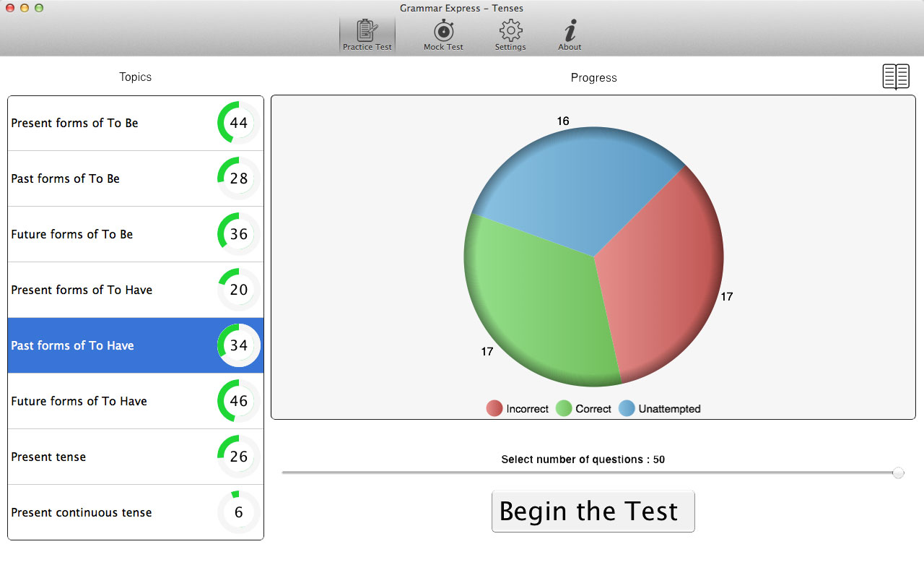924x578 pixels.
Task: Select Past forms of To Be topic
Action: click(65, 178)
